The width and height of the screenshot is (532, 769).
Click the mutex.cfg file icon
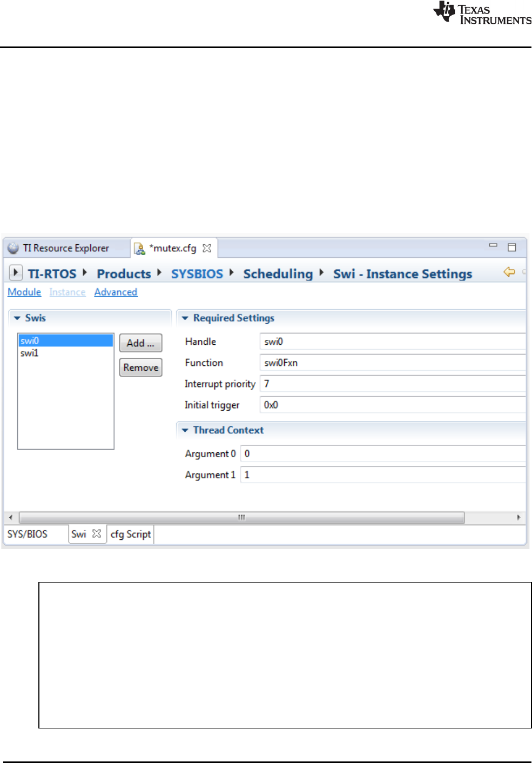(139, 248)
